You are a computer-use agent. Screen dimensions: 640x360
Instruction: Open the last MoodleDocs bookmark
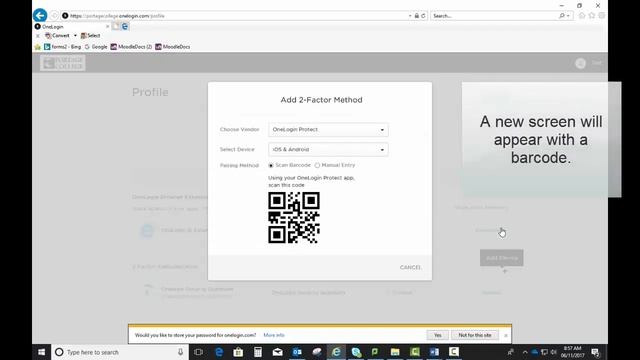click(173, 47)
